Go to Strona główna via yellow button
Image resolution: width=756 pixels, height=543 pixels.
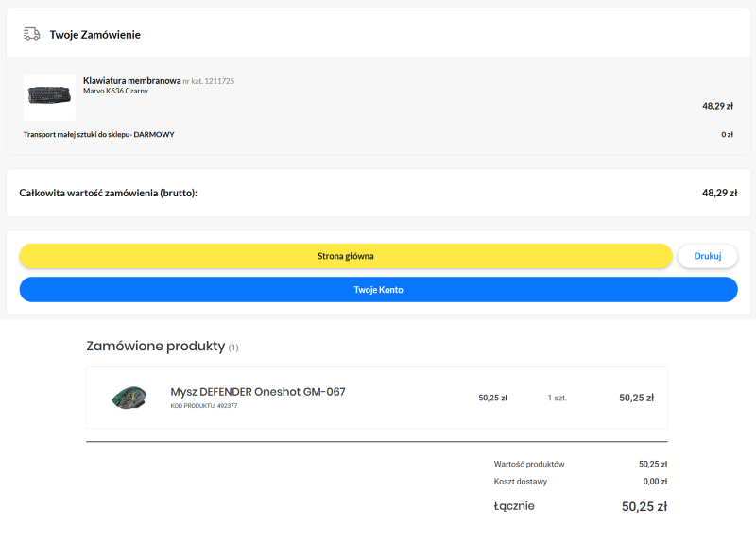pyautogui.click(x=346, y=256)
